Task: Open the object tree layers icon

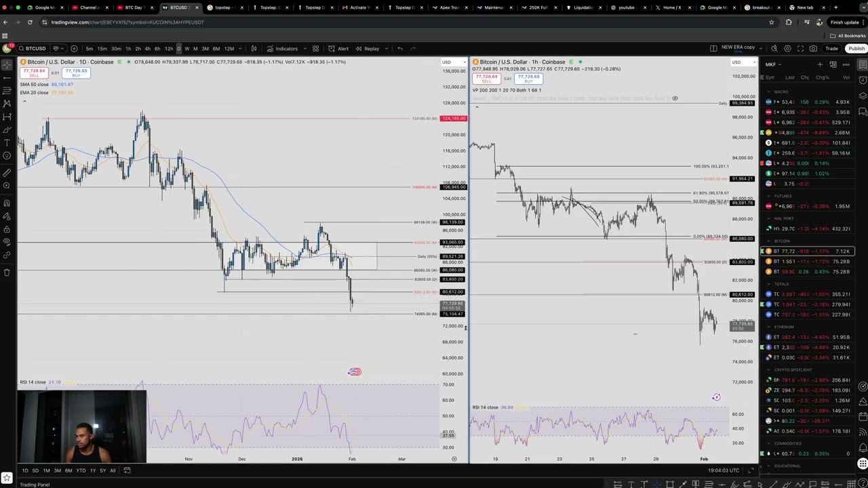Action: pyautogui.click(x=863, y=96)
